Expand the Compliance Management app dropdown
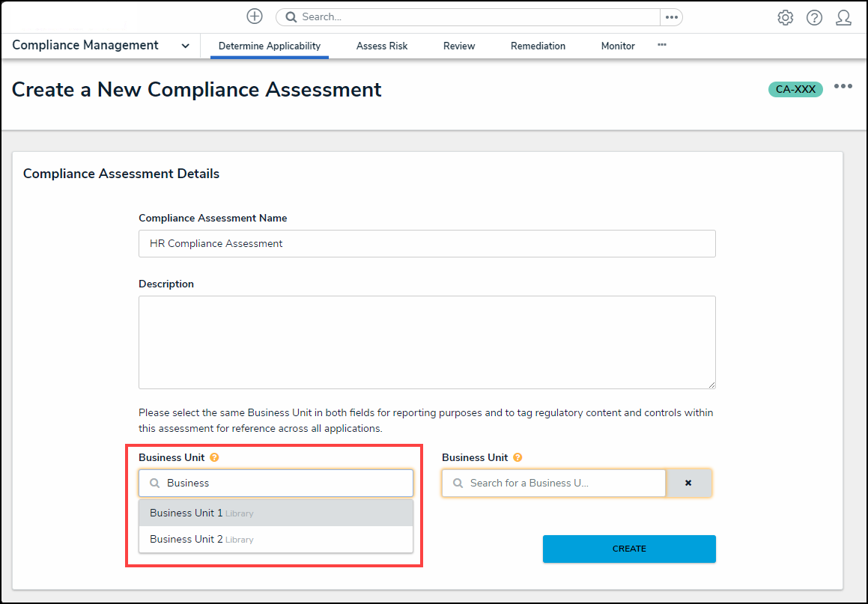Screen dimensions: 868x604 point(185,46)
